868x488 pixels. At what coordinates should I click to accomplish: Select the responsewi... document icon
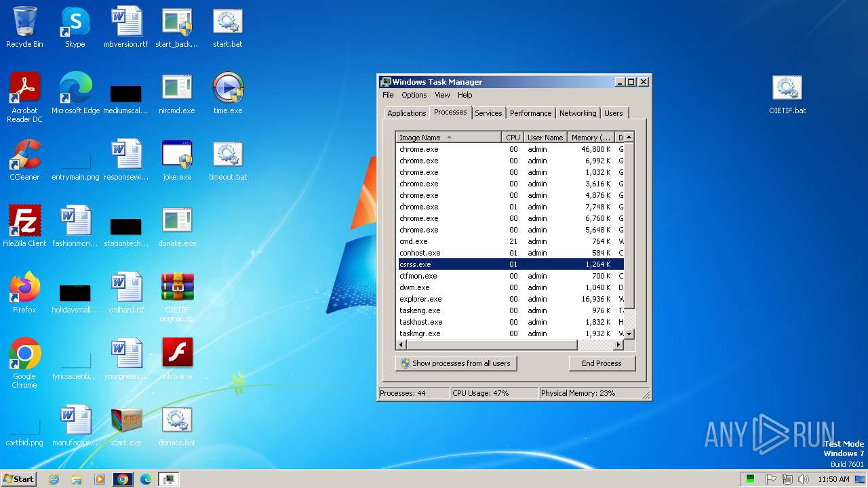[126, 160]
